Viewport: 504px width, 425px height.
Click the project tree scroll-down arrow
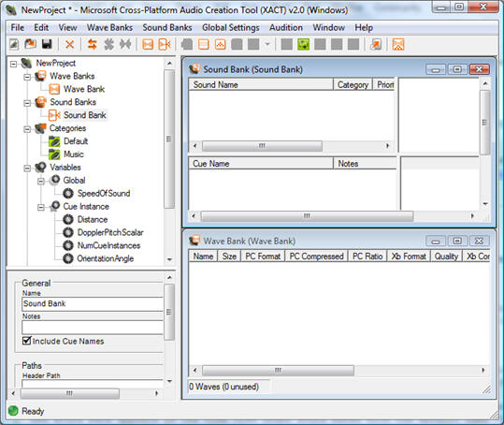(170, 259)
